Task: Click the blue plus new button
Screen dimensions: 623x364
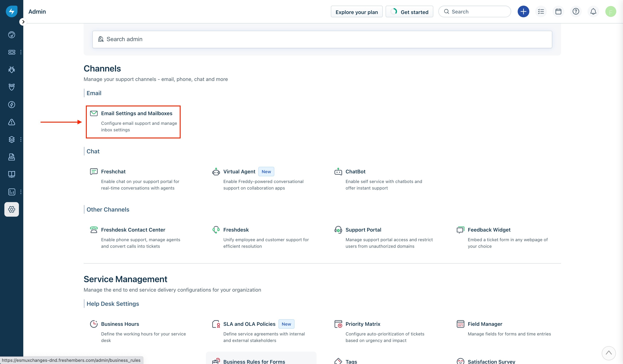Action: (x=523, y=12)
